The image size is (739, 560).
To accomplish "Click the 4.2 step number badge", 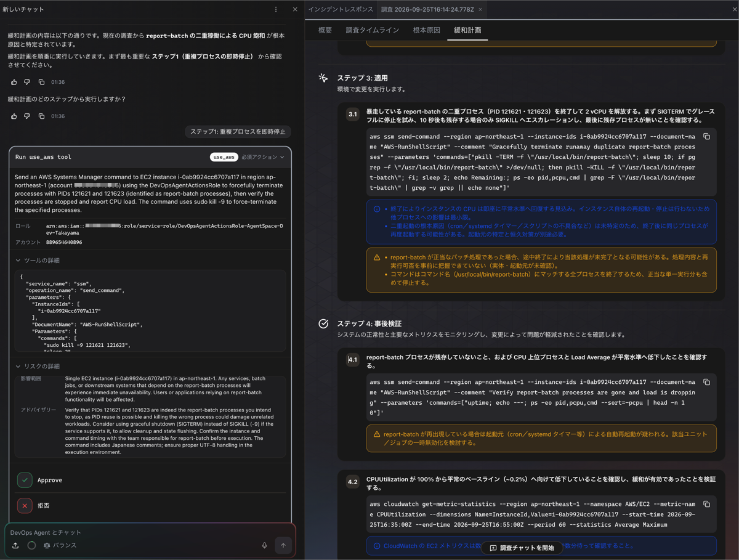I will click(x=352, y=482).
